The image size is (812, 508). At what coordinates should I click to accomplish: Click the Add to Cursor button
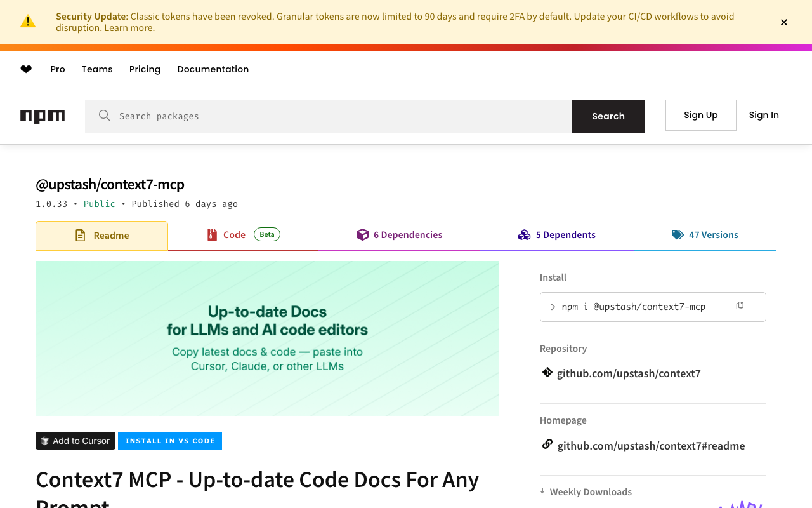(x=75, y=441)
